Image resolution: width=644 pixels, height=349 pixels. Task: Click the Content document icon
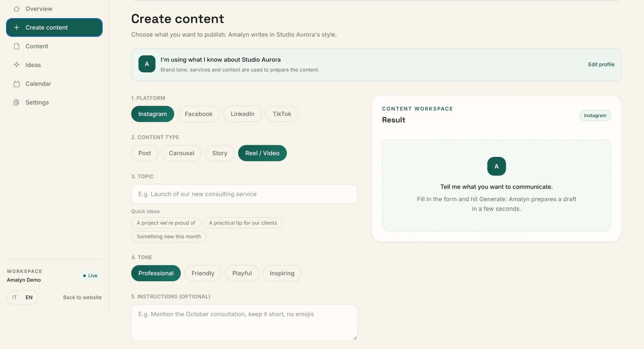click(x=16, y=46)
